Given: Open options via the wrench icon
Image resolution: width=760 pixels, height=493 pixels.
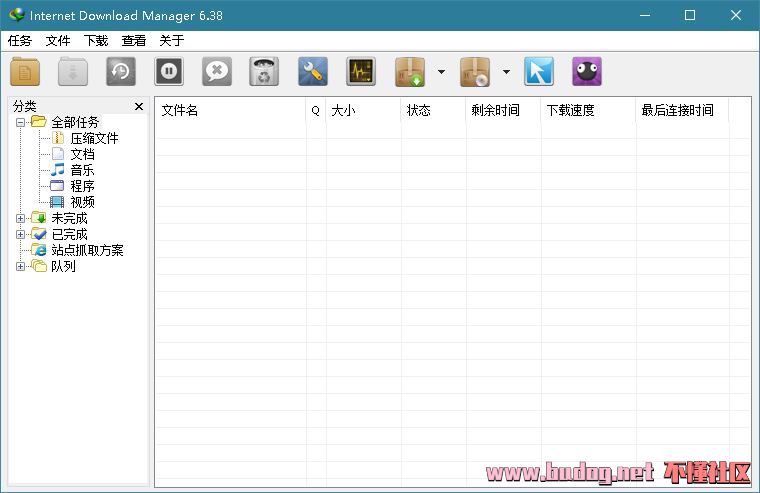Looking at the screenshot, I should pos(313,72).
